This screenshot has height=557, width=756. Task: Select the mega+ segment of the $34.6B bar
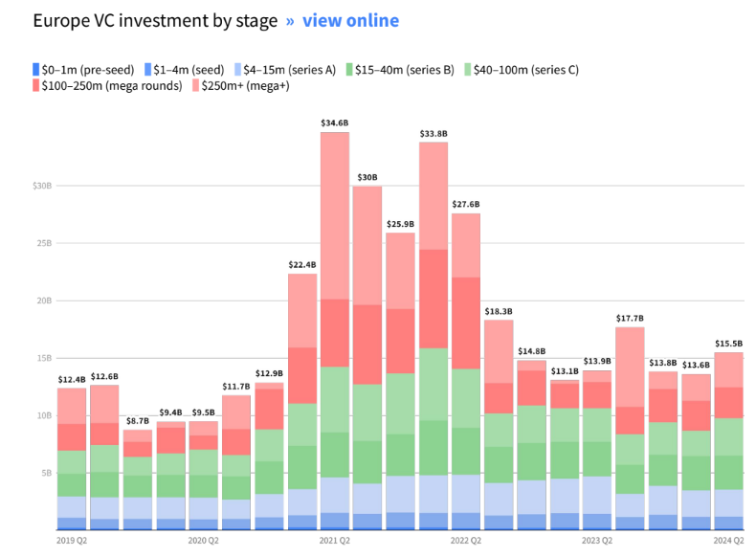[334, 215]
